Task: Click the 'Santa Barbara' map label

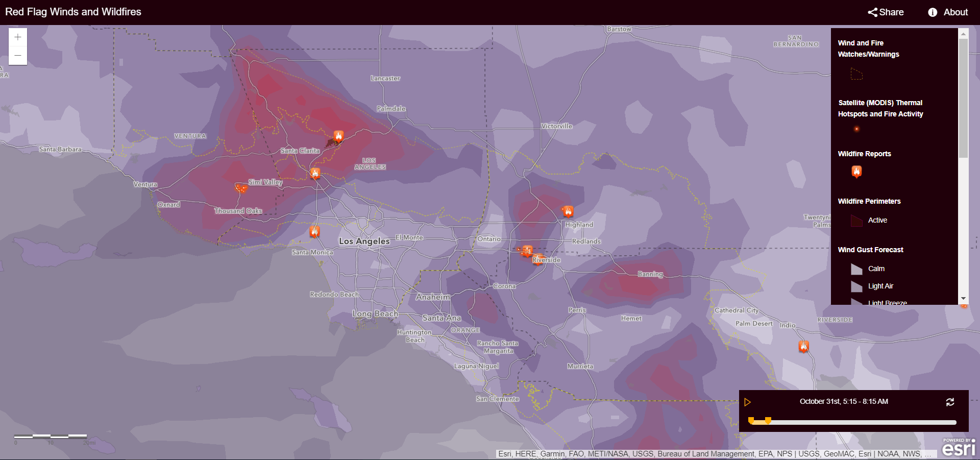Action: [x=60, y=149]
